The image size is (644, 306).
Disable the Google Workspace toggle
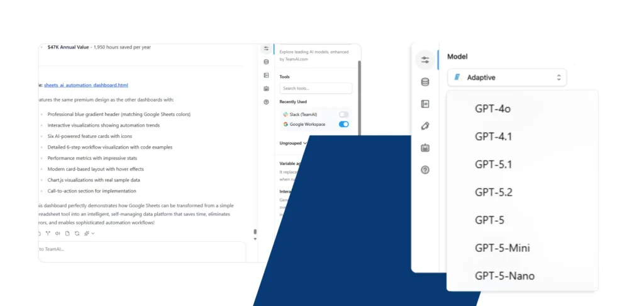[x=344, y=124]
